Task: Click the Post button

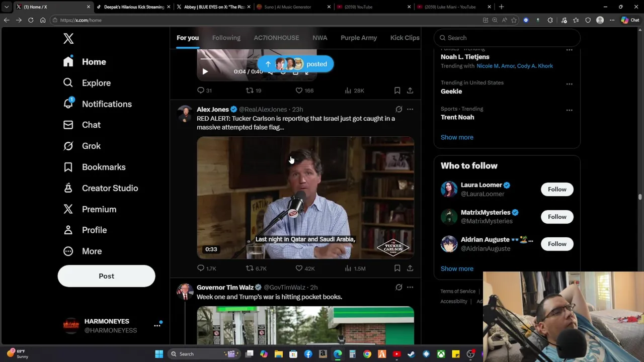Action: pyautogui.click(x=106, y=276)
